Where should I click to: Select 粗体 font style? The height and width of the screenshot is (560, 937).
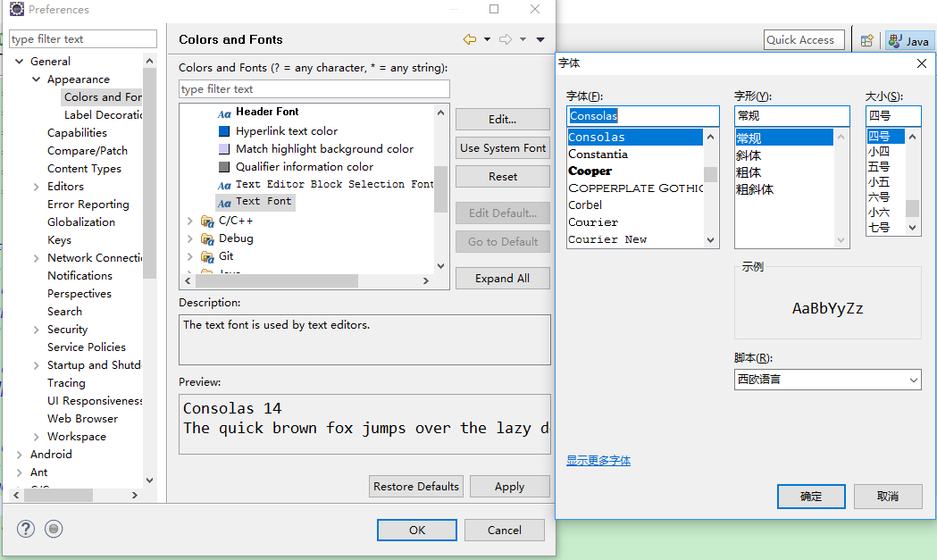point(749,172)
